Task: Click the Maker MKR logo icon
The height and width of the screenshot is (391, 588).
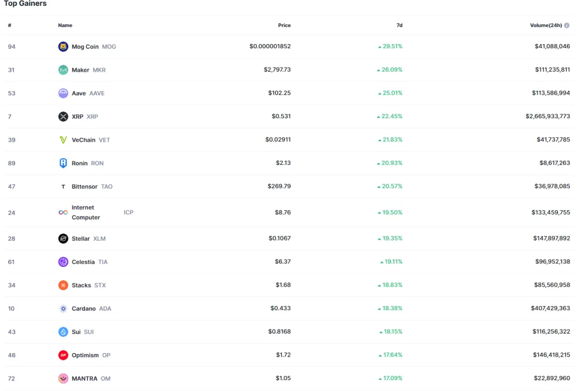Action: tap(63, 70)
